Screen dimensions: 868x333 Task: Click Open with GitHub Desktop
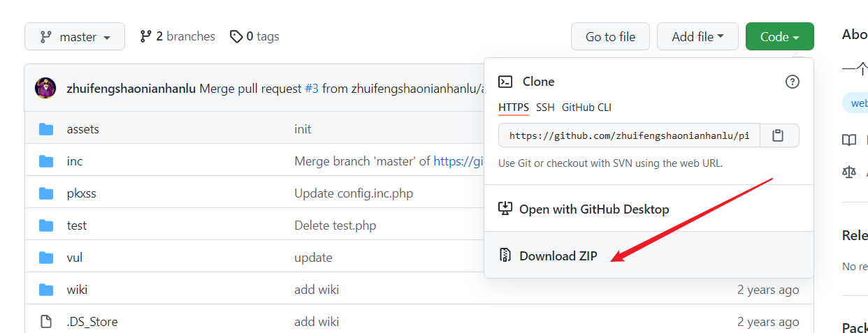(x=594, y=209)
